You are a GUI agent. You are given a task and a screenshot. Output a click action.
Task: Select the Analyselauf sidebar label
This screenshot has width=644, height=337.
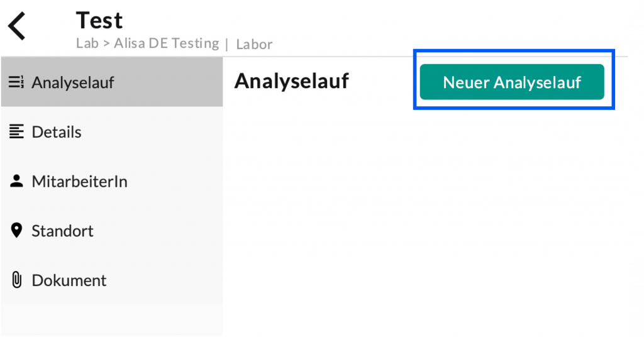pyautogui.click(x=73, y=82)
